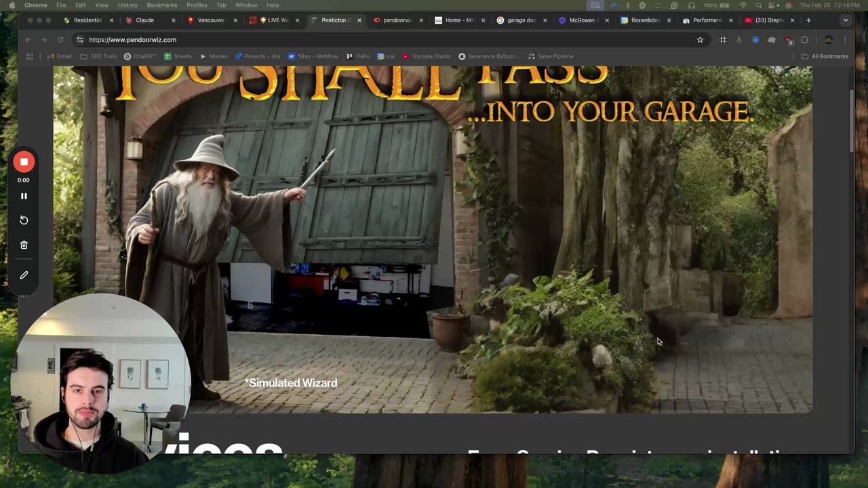868x488 pixels.
Task: Close the Claude tab
Action: (x=174, y=20)
